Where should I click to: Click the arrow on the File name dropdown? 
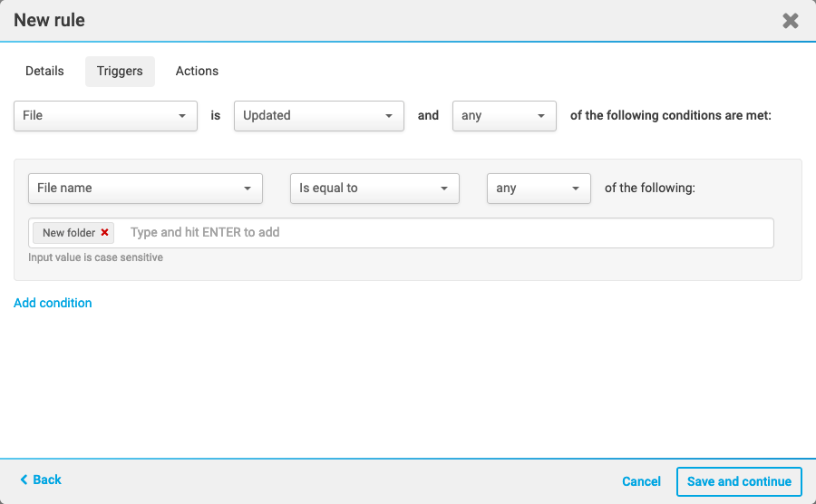click(x=248, y=189)
